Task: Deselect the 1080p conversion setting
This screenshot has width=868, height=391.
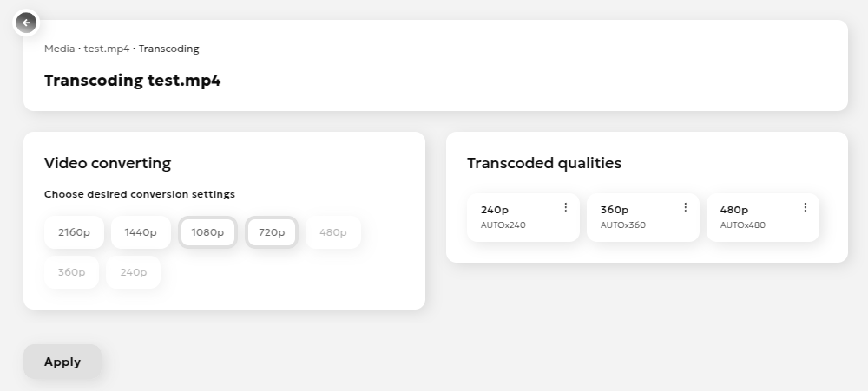Action: coord(207,232)
